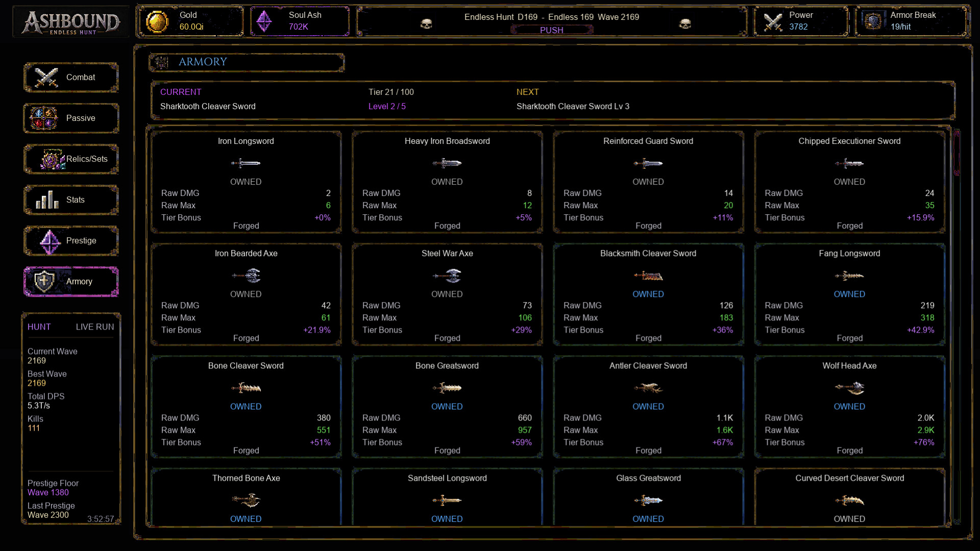This screenshot has width=980, height=551.
Task: Click the armory list vertical scrollbar
Action: (957, 327)
